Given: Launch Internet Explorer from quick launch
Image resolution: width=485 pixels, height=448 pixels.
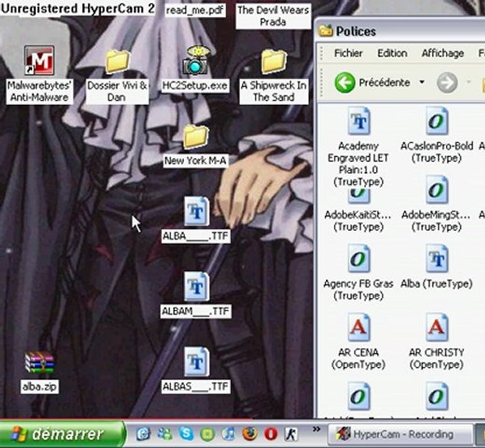Looking at the screenshot, I should click(x=143, y=434).
